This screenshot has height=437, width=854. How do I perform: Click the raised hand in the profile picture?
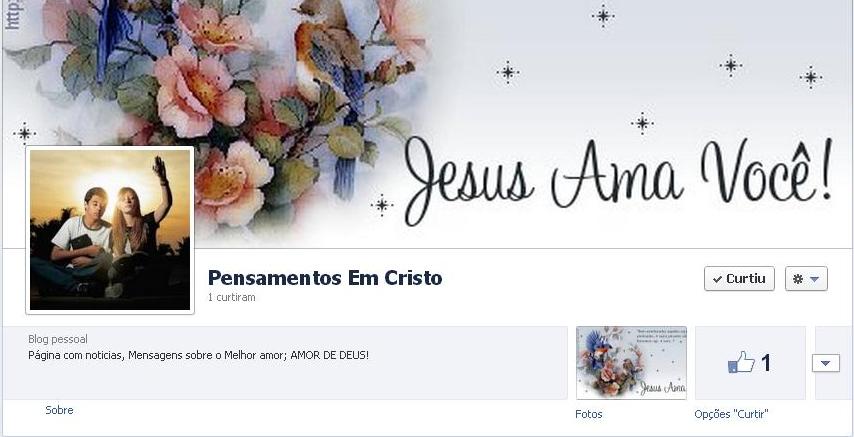point(161,169)
